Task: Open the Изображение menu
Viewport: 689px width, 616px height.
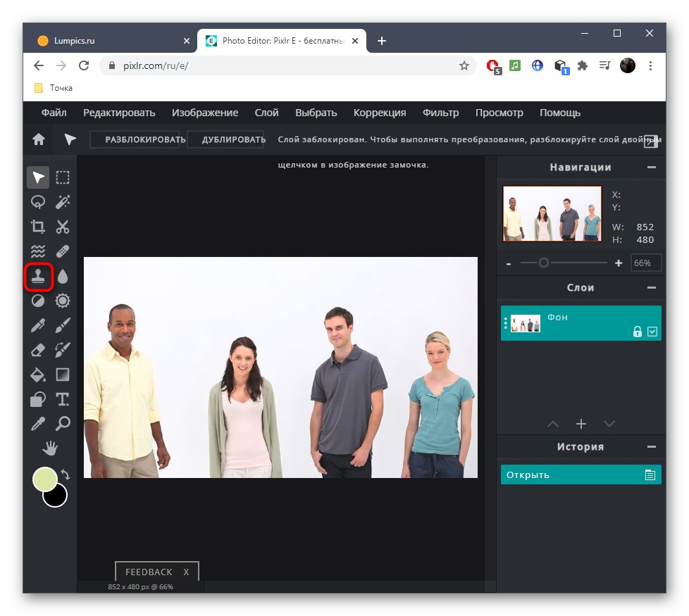Action: click(205, 113)
